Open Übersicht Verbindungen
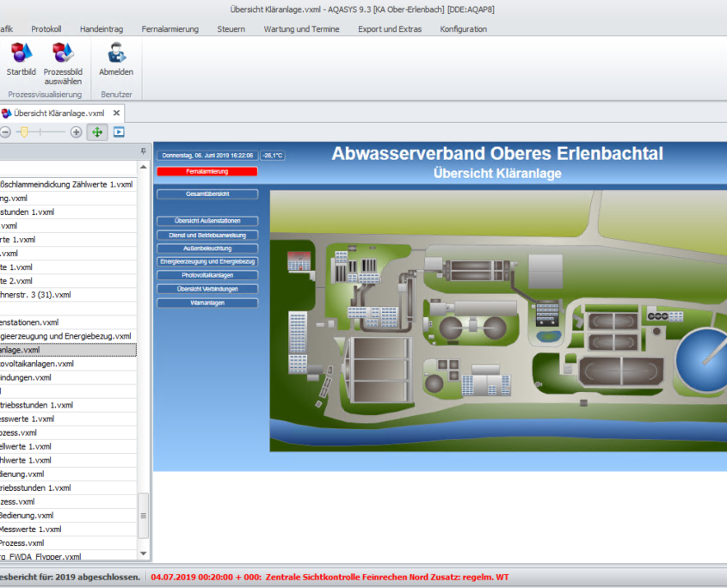727x588 pixels. 207,289
